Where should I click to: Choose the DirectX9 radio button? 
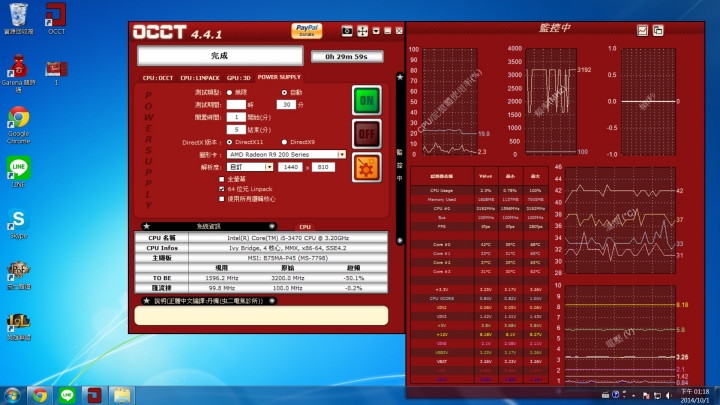(x=284, y=142)
